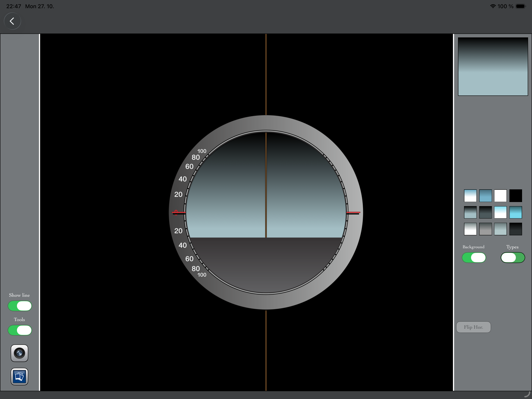Click the date Mon 27. 10.
The height and width of the screenshot is (399, 532).
pos(40,6)
